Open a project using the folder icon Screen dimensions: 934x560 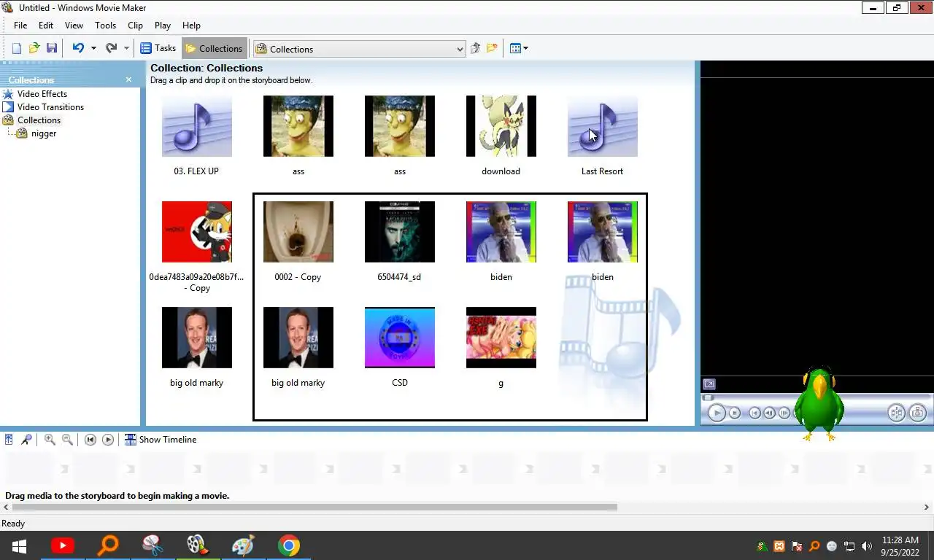pyautogui.click(x=34, y=48)
